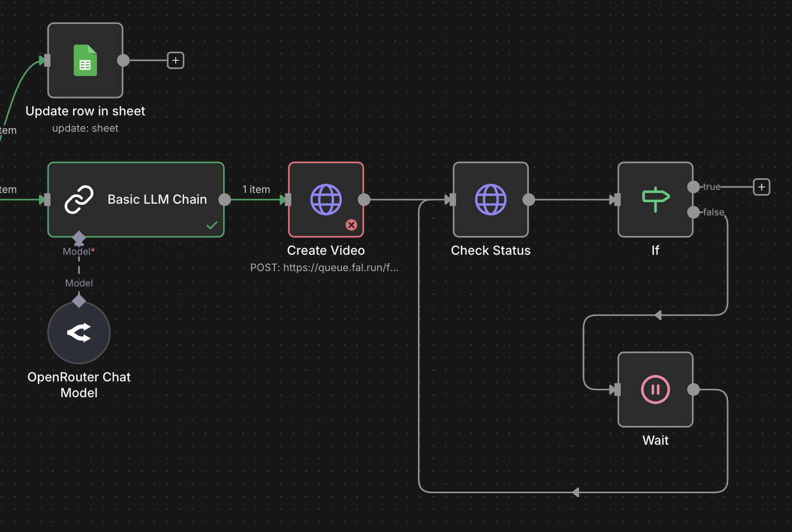Open the Wait node pause icon
Viewport: 792px width, 532px height.
click(656, 389)
